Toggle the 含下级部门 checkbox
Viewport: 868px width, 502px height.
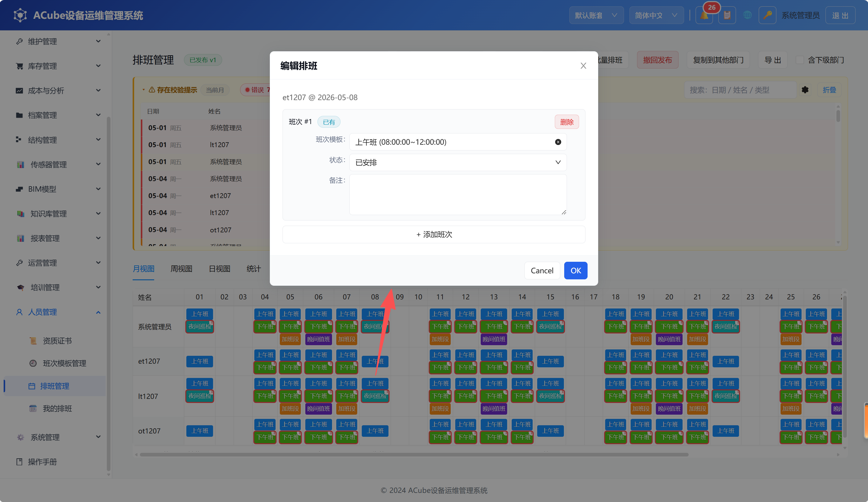click(800, 60)
